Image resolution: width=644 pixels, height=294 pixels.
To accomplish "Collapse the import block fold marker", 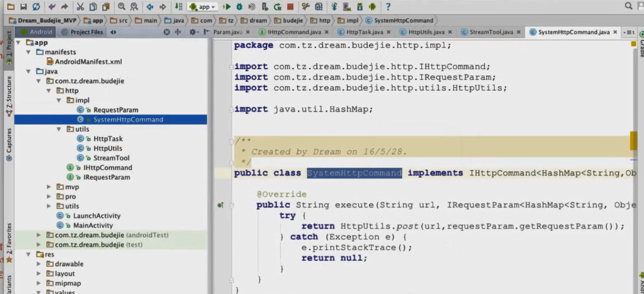I will click(231, 67).
